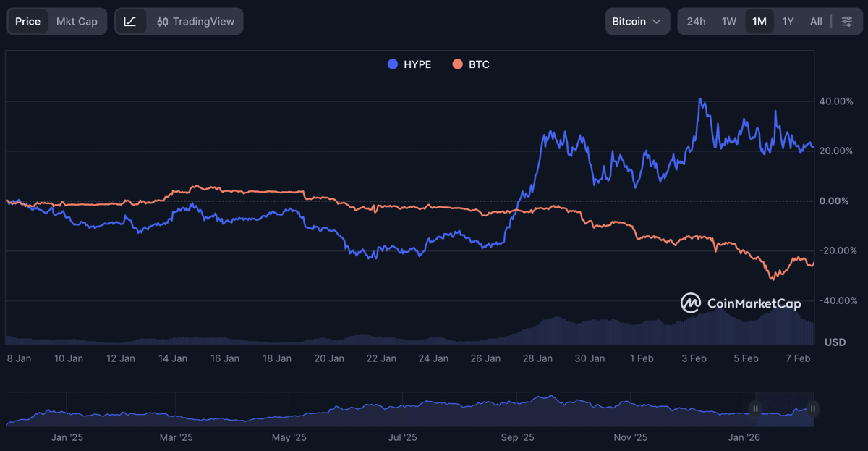Open chart settings sliders icon
Image resolution: width=868 pixels, height=451 pixels.
(846, 22)
